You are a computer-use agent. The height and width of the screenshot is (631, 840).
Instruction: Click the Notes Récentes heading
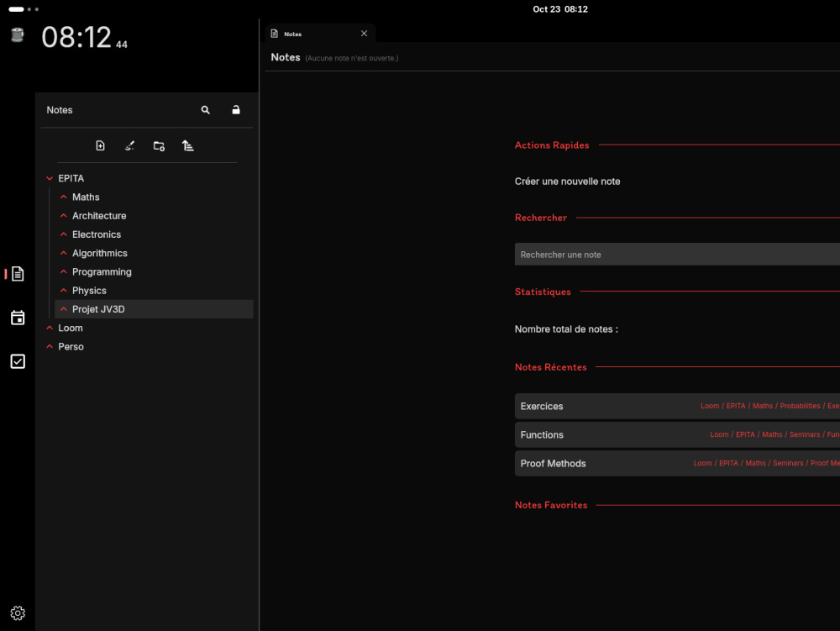[551, 367]
